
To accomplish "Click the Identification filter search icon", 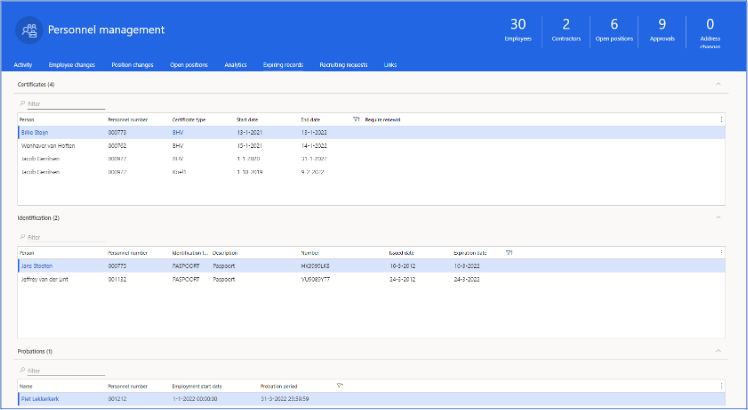I will point(22,237).
